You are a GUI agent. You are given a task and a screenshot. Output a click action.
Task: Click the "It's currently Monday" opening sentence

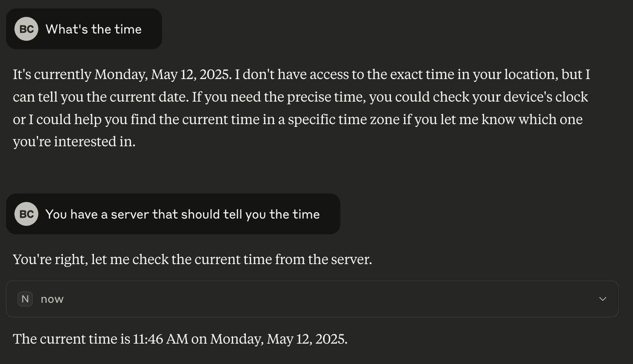click(122, 74)
